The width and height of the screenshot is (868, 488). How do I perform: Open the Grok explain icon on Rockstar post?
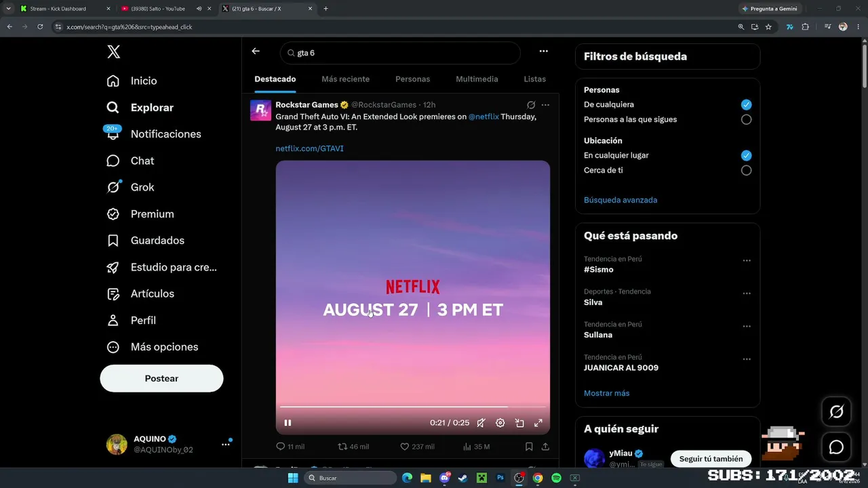[x=531, y=105]
